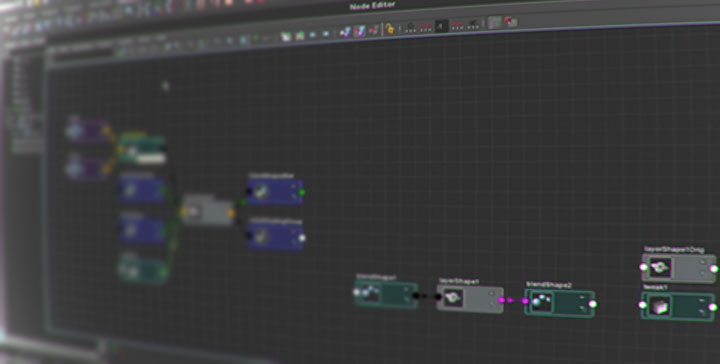The image size is (720, 364).
Task: Click the first green toolbar icon at left
Action: click(x=286, y=37)
